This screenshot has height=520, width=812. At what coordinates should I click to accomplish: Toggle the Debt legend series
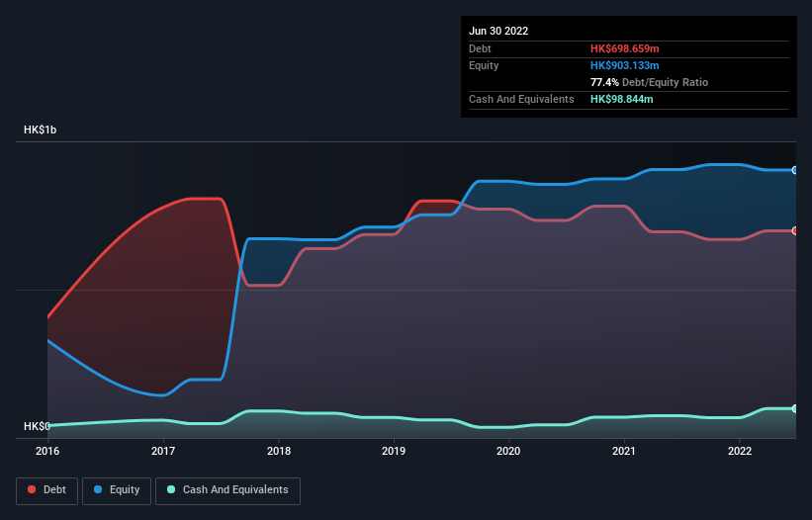46,490
